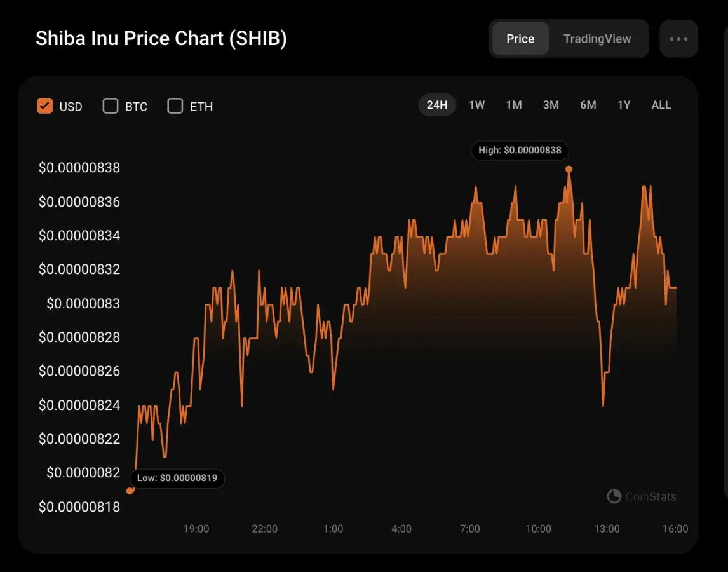728x572 pixels.
Task: Enable the BTC checkbox
Action: pos(110,106)
